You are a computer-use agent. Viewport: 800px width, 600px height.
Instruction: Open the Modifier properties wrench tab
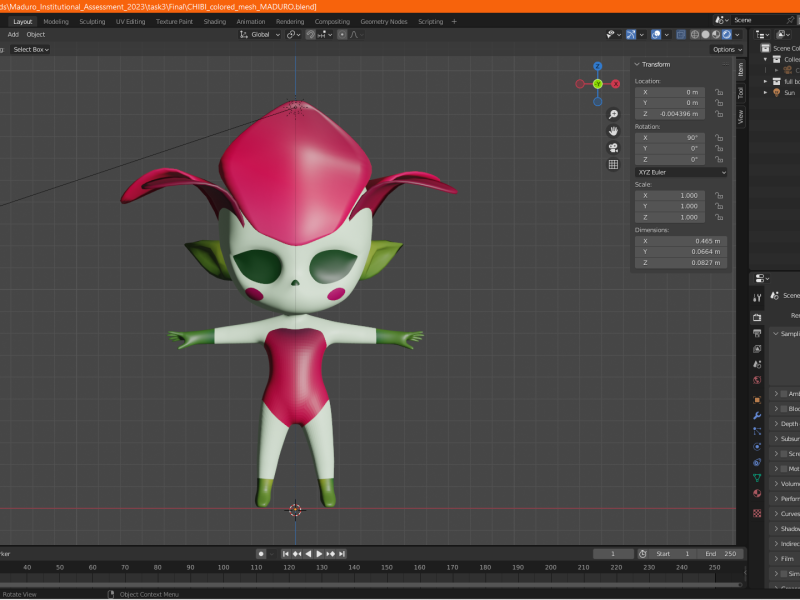[757, 414]
